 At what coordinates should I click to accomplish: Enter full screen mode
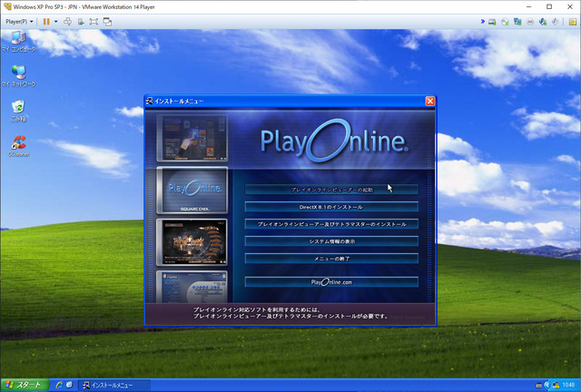click(94, 22)
